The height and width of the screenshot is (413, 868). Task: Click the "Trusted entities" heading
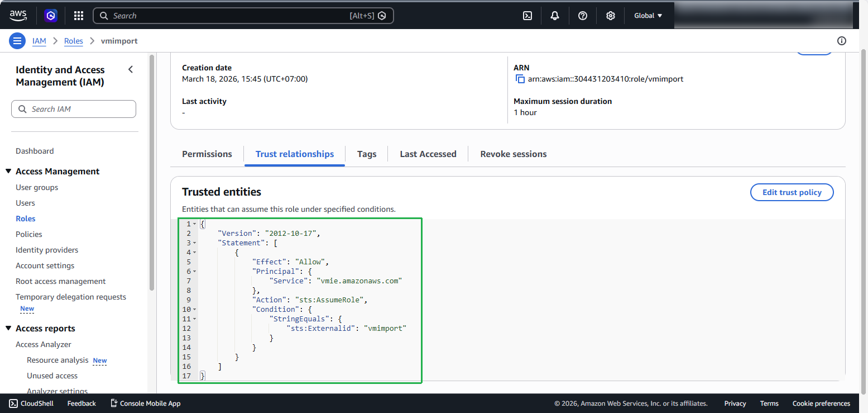(222, 192)
